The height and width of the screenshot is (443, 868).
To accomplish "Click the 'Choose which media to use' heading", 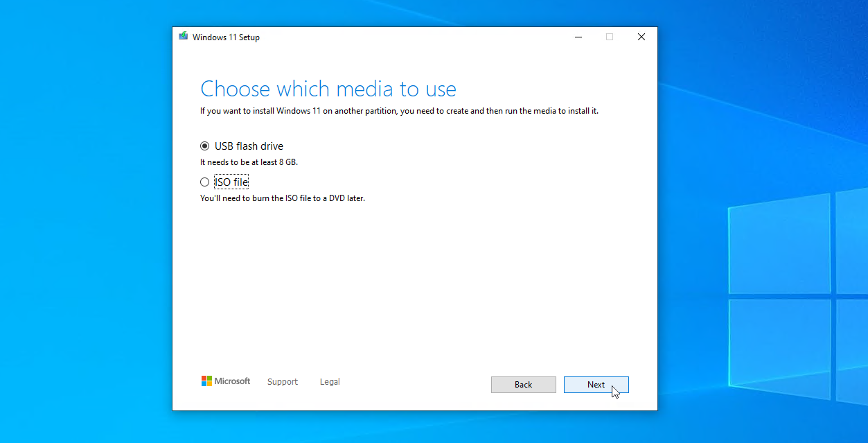I will pyautogui.click(x=328, y=89).
